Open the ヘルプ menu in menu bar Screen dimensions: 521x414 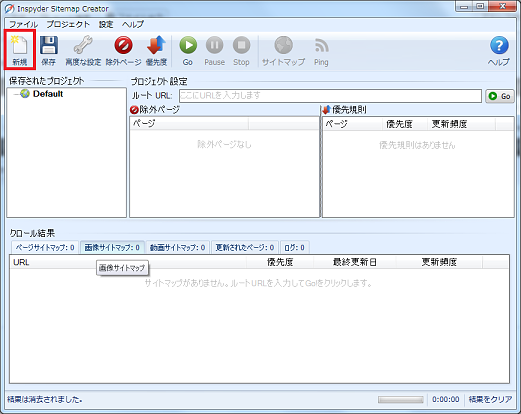point(132,24)
